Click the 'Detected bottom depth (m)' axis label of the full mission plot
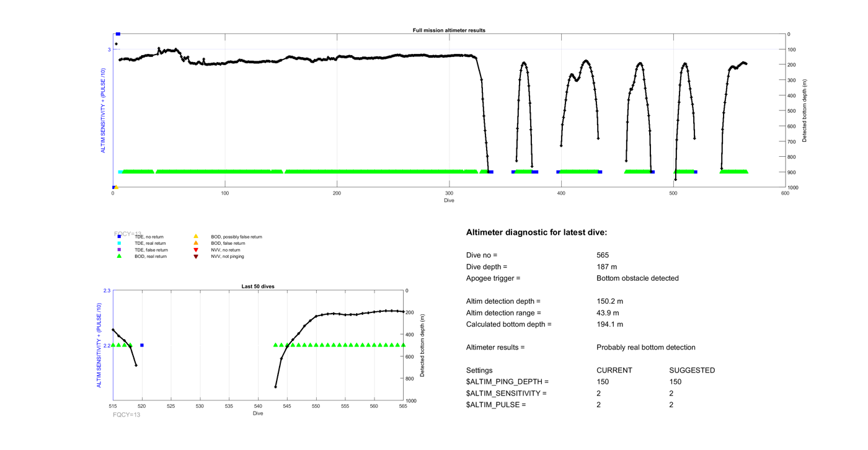The height and width of the screenshot is (450, 868). click(805, 111)
